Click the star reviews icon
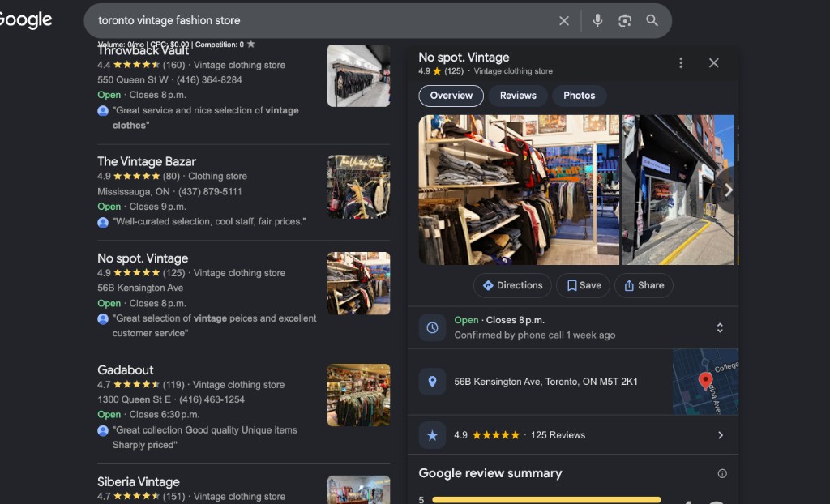830x504 pixels. click(x=432, y=435)
